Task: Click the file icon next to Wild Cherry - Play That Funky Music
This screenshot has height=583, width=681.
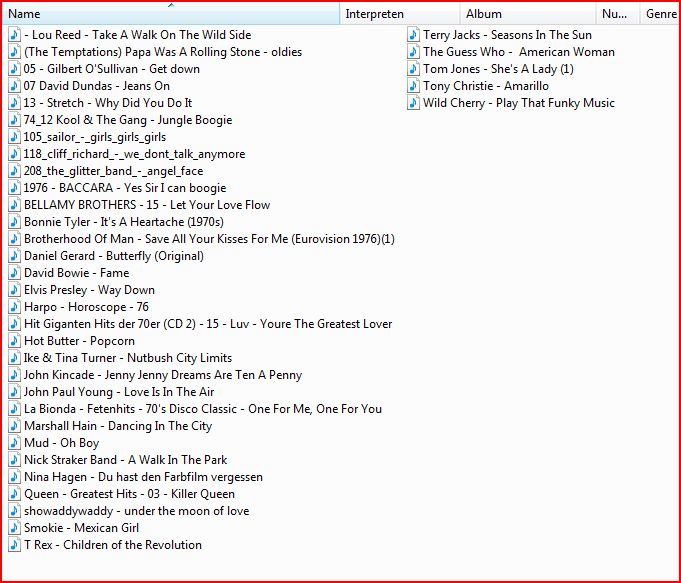Action: (x=413, y=103)
